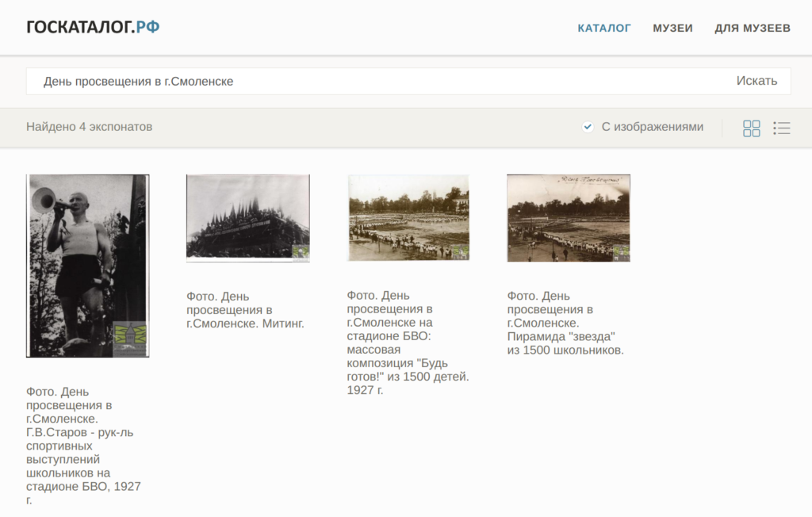Focus the search input field
The image size is (812, 517).
pyautogui.click(x=381, y=81)
